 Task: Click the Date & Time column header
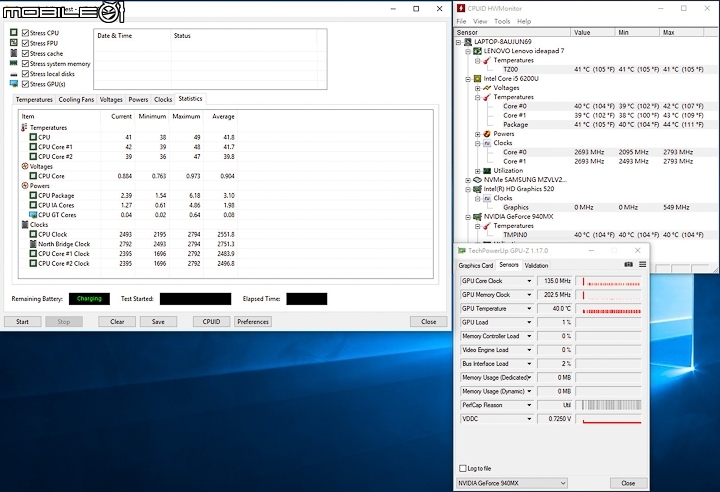coord(132,35)
